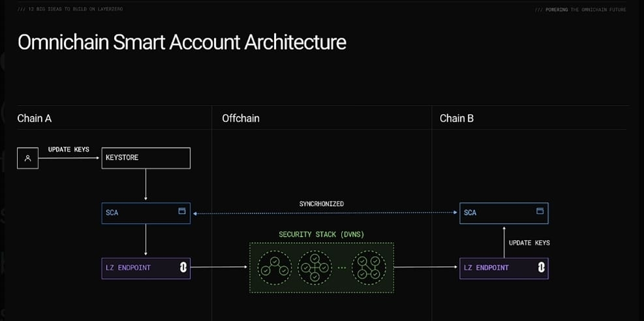Viewport: 644px width, 321px height.
Task: Click the Omnichain Smart Account Architecture title
Action: pyautogui.click(x=181, y=42)
